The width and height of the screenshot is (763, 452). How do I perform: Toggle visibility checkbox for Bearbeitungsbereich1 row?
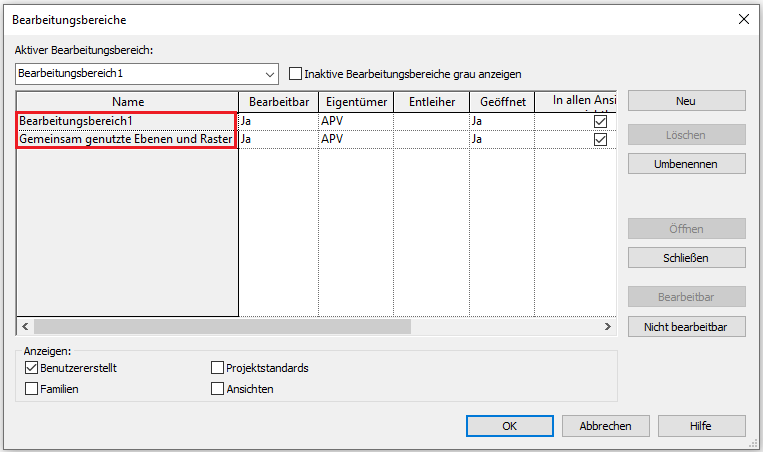600,121
